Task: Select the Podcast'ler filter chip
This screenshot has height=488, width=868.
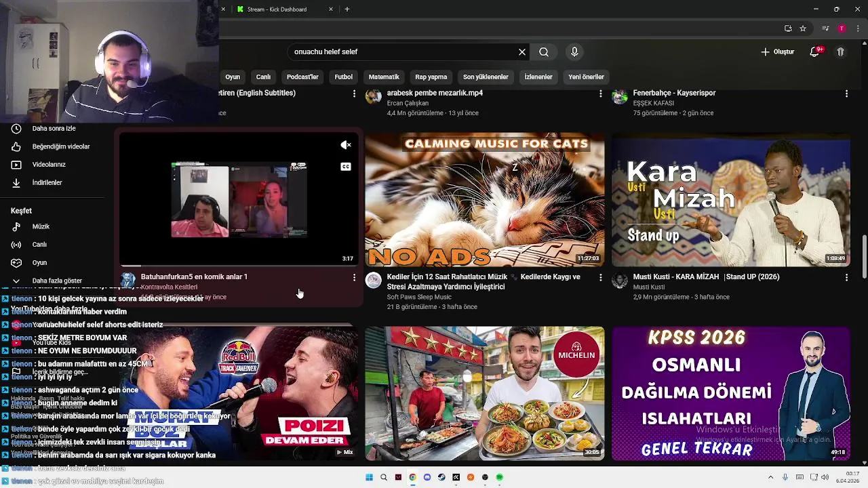Action: point(302,77)
